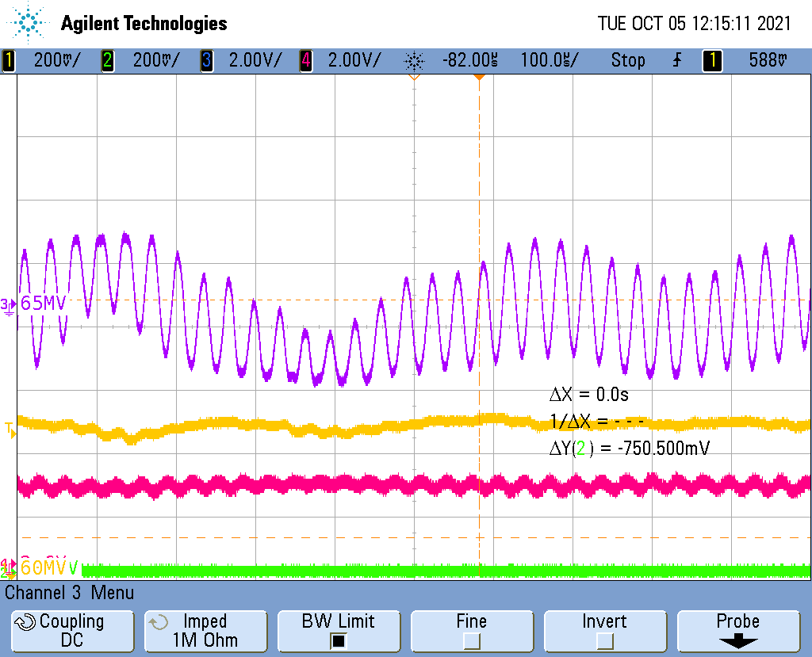This screenshot has width=812, height=657.
Task: Click the channel 3 ground level marker
Action: [9, 306]
